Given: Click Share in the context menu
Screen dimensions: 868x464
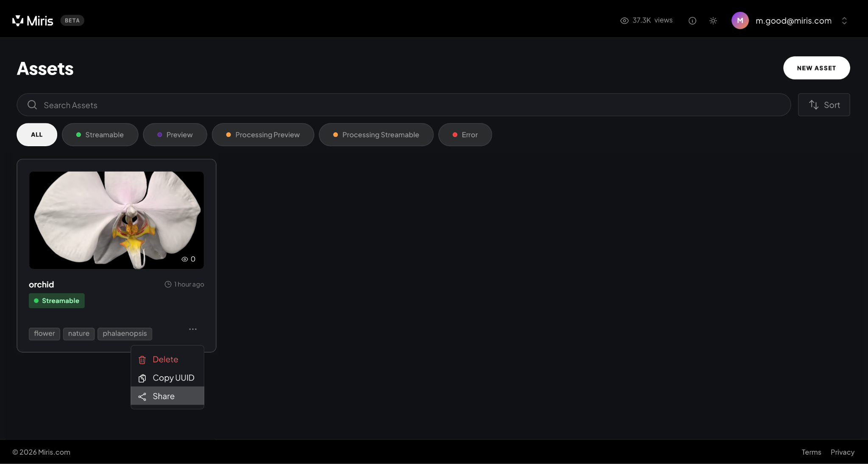Looking at the screenshot, I should pos(164,396).
